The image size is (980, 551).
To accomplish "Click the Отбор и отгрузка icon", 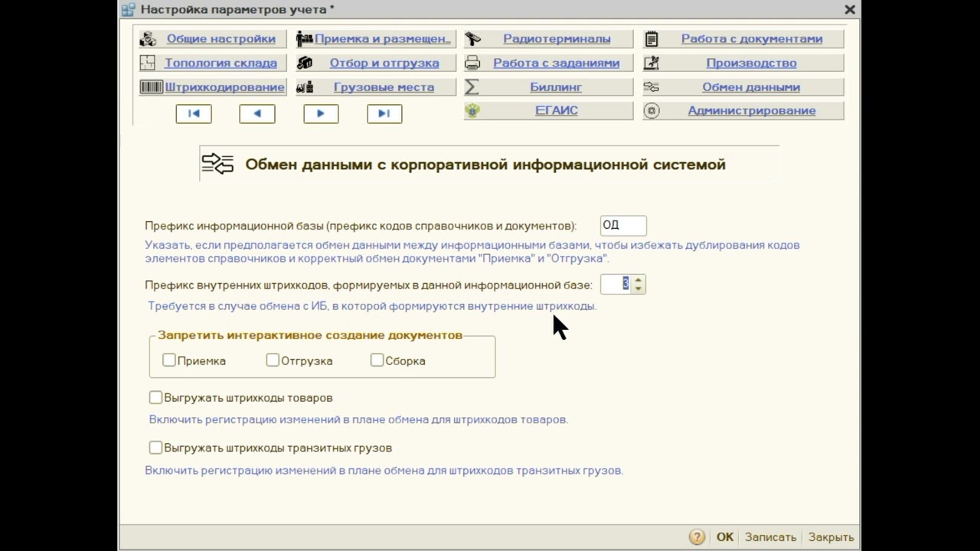I will [x=305, y=63].
